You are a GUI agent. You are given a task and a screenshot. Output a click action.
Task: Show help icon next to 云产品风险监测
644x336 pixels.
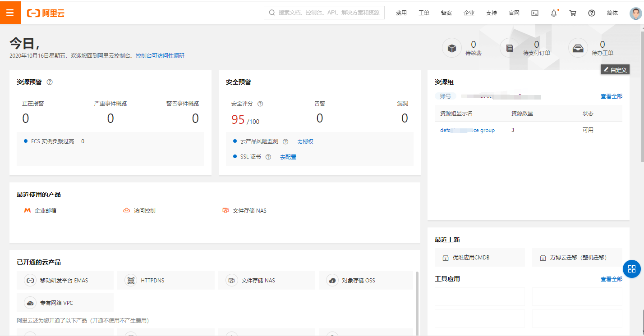[x=285, y=141]
